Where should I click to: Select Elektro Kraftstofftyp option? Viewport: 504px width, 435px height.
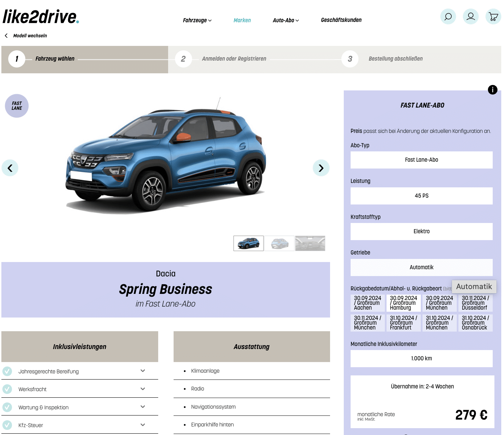(x=421, y=232)
